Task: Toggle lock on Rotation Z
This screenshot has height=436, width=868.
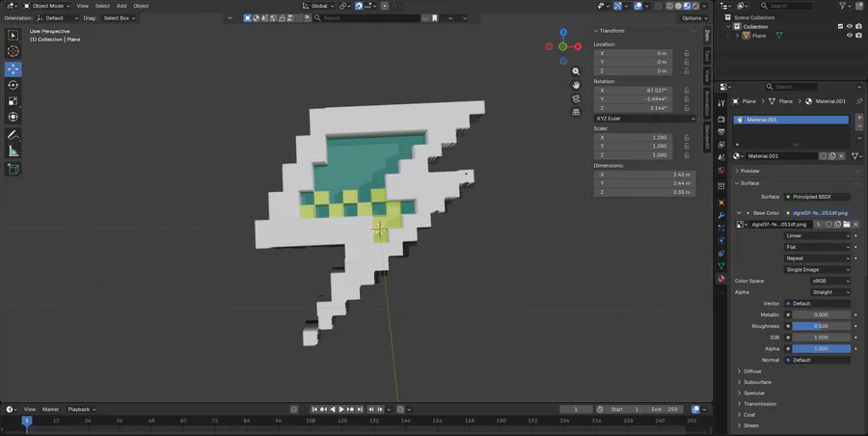Action: coord(687,108)
